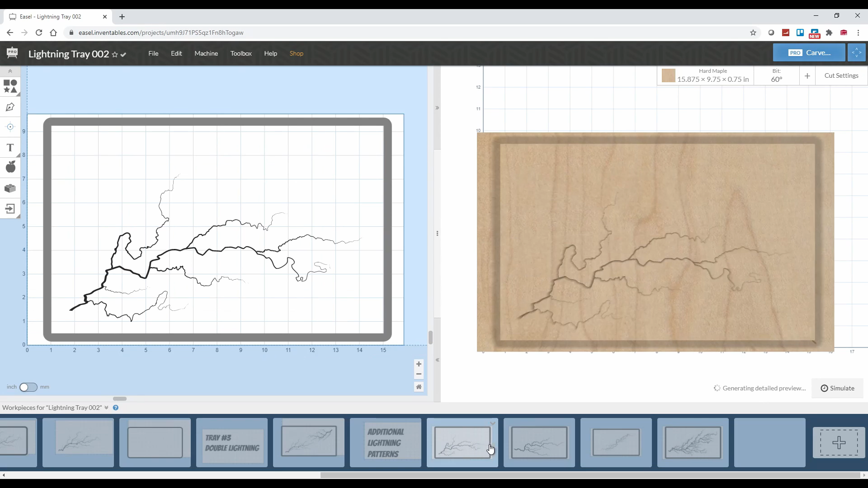
Task: Click the zoom in button
Action: tap(419, 364)
